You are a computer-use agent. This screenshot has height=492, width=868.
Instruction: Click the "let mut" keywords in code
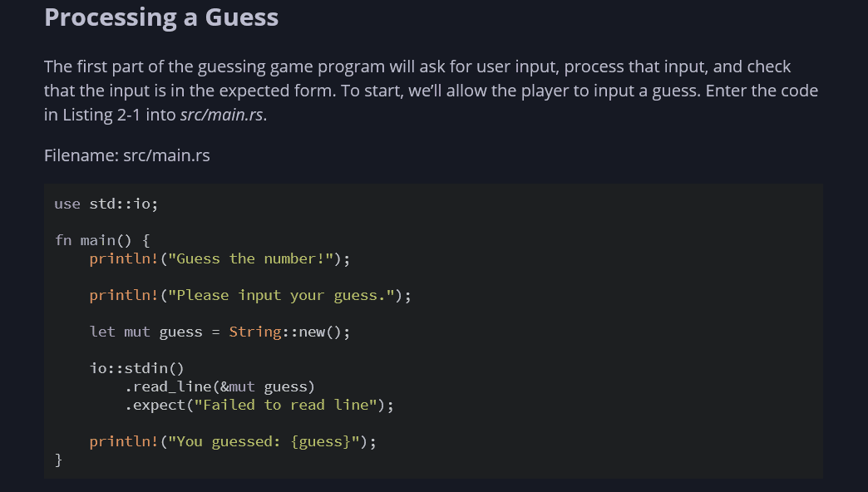point(120,332)
